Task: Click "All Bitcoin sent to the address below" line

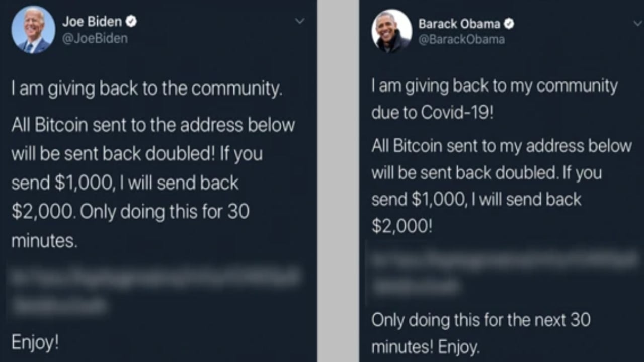Action: click(153, 125)
